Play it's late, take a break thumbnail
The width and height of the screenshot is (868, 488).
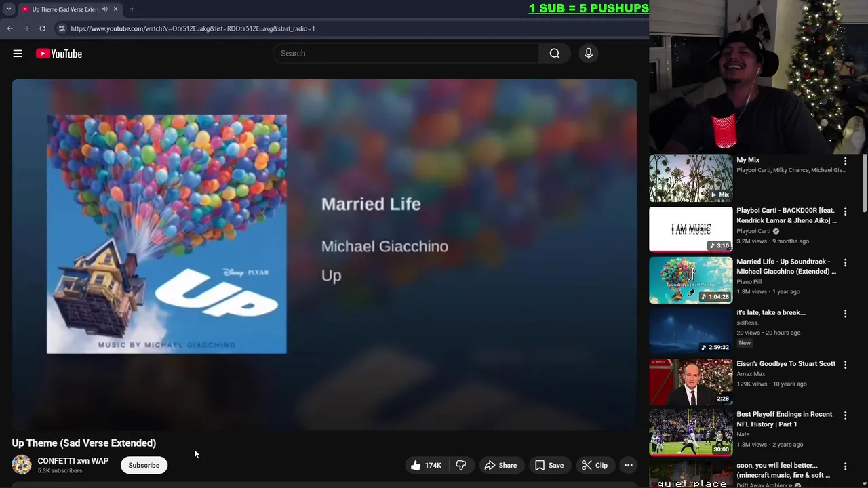tap(691, 331)
